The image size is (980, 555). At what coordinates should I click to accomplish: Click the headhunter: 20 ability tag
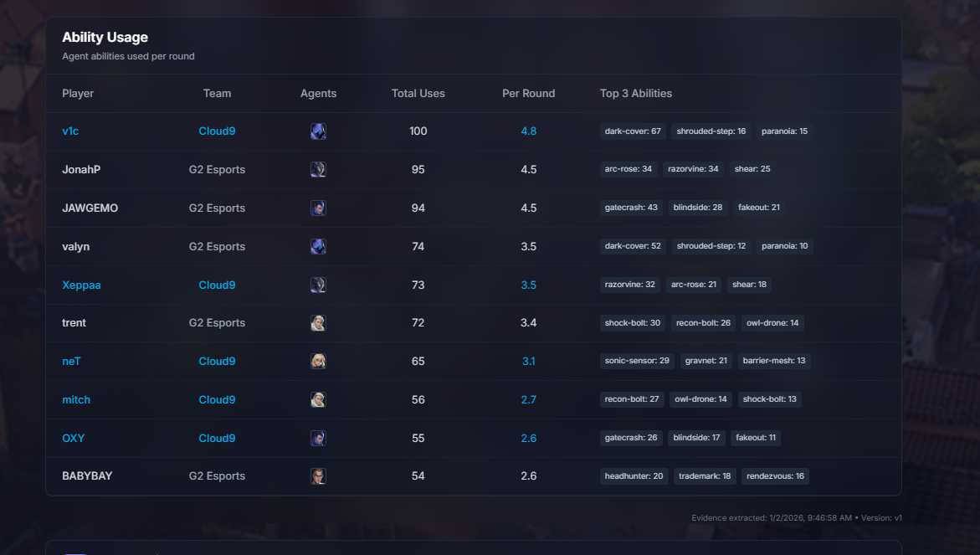pos(634,476)
